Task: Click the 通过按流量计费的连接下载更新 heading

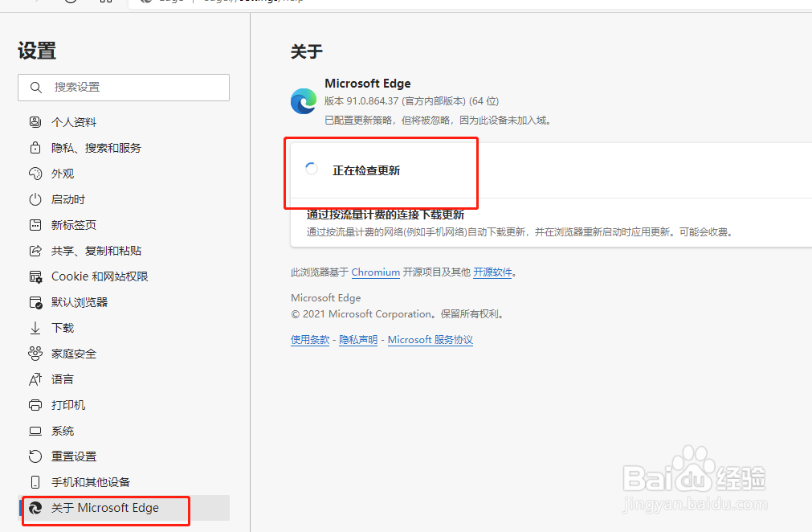Action: coord(386,215)
